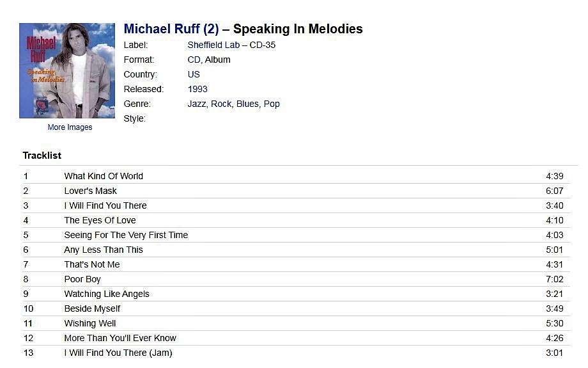Click track What Kind Of World
Viewport: 588px width, 368px height.
tap(104, 176)
